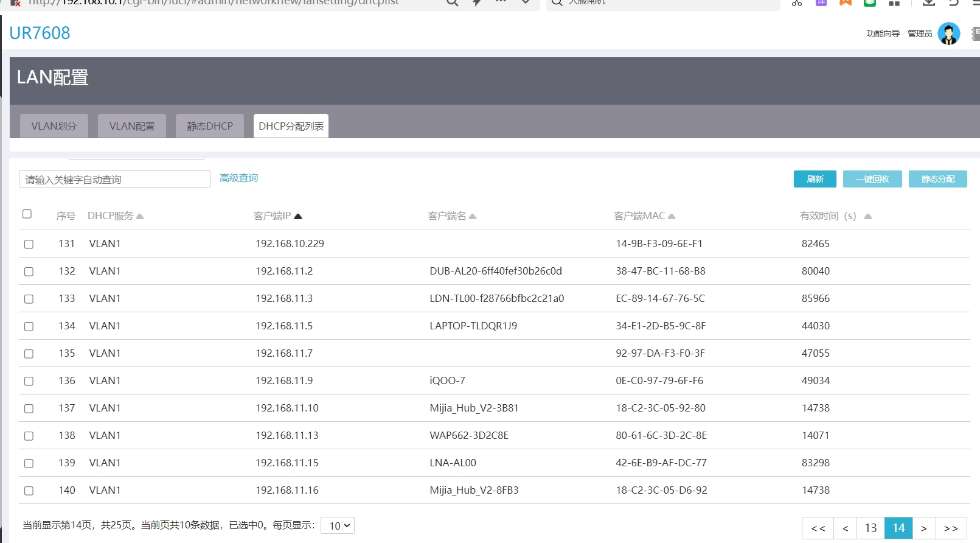This screenshot has height=543, width=980.
Task: Sort by 有效时间 using its arrow
Action: [x=867, y=216]
